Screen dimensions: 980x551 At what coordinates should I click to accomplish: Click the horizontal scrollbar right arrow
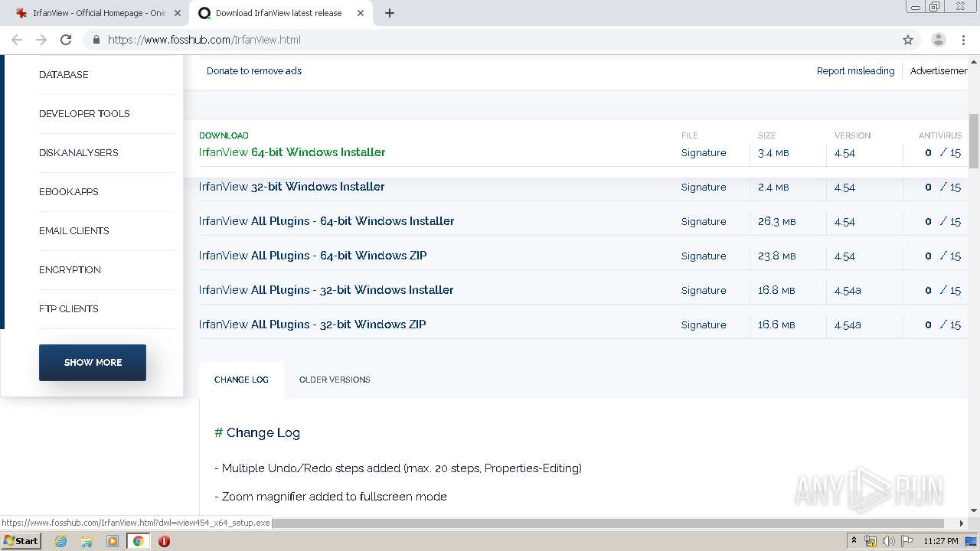(x=962, y=523)
